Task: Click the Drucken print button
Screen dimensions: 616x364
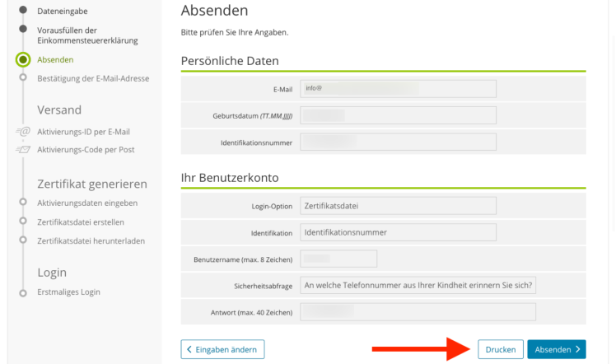Action: click(x=500, y=349)
